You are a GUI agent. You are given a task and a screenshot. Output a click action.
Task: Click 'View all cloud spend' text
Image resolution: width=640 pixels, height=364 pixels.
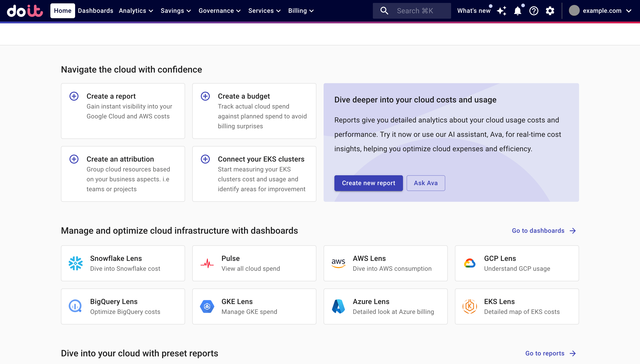click(x=251, y=269)
